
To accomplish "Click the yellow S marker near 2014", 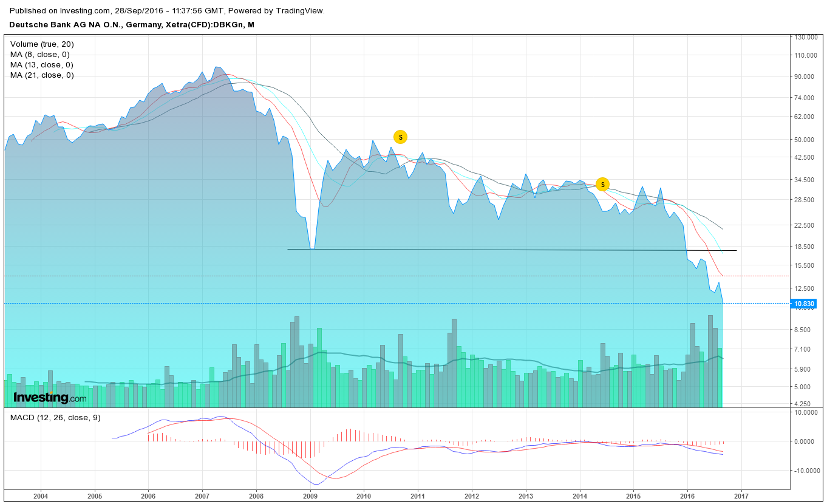I will (x=602, y=184).
